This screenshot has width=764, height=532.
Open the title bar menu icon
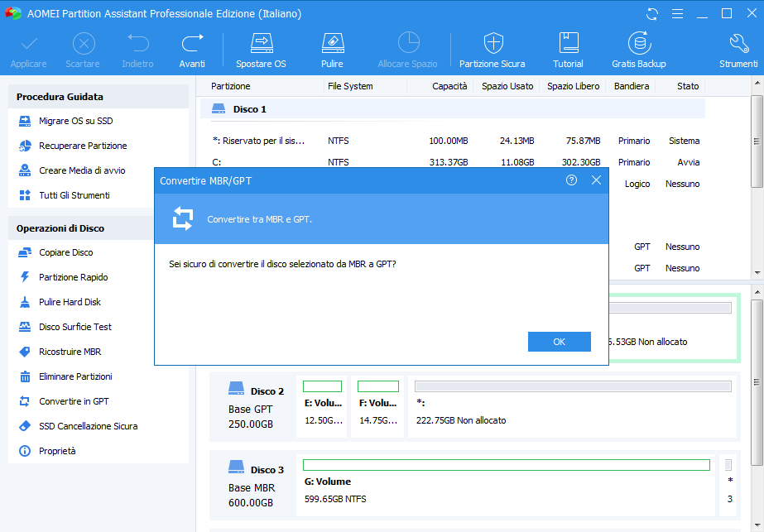[677, 14]
